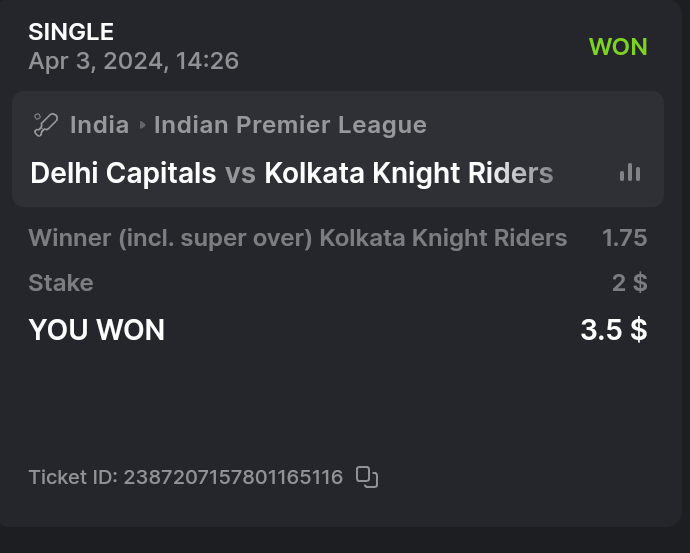The height and width of the screenshot is (553, 690).
Task: Click the 2 $ stake amount
Action: click(629, 283)
